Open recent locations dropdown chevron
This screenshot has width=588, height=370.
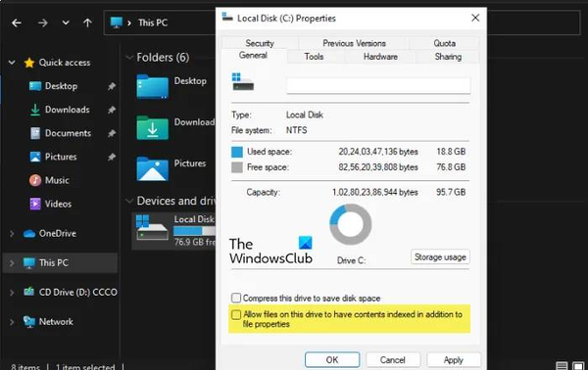(66, 23)
